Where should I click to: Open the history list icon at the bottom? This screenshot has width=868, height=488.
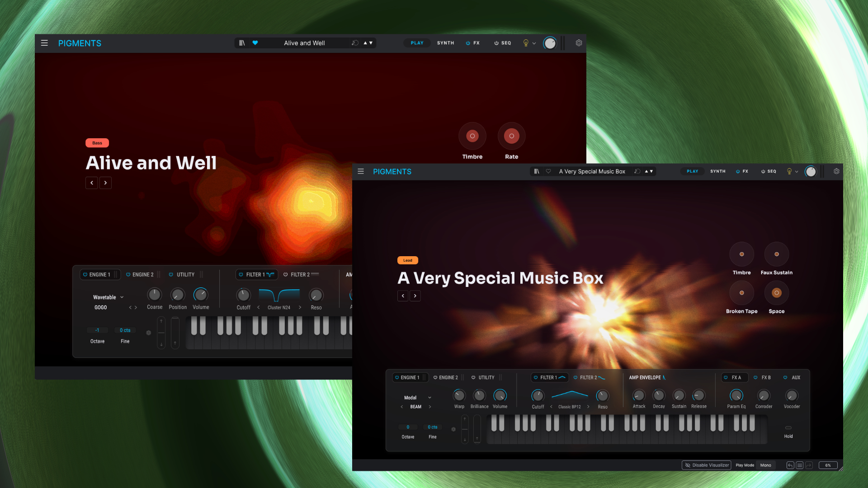(799, 465)
